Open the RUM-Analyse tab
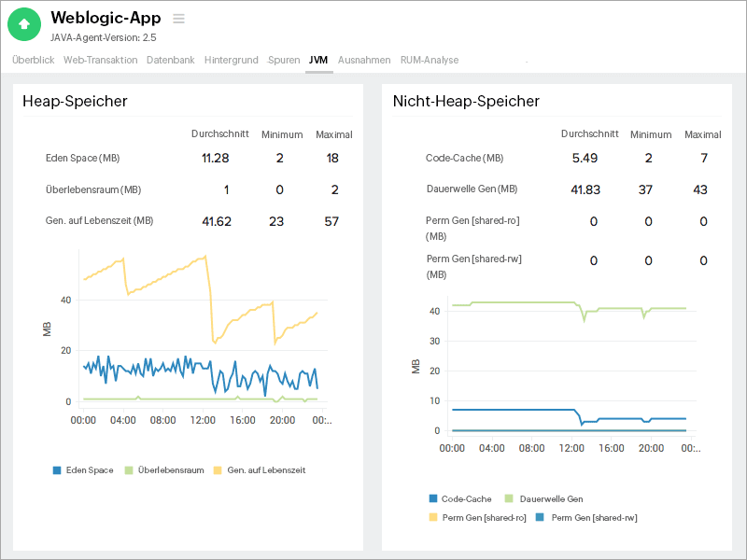 point(430,60)
